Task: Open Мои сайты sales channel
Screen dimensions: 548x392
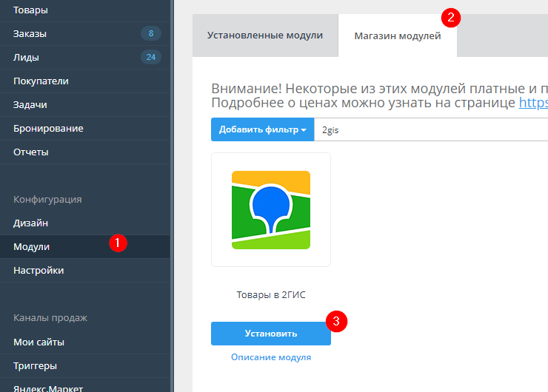Action: 39,342
